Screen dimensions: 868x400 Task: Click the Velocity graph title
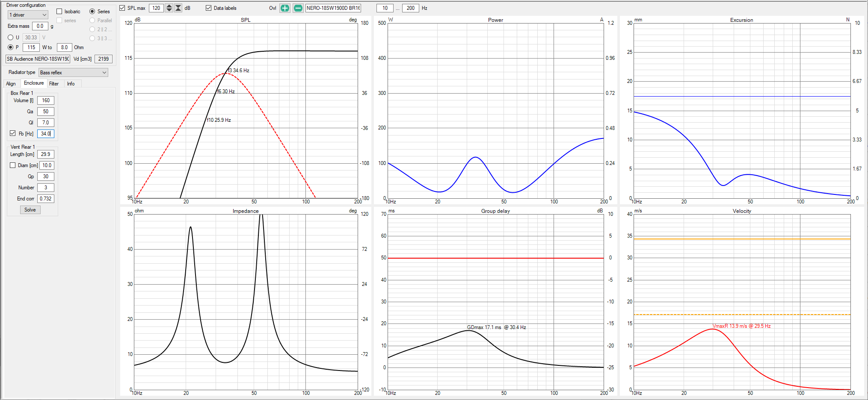coord(741,211)
